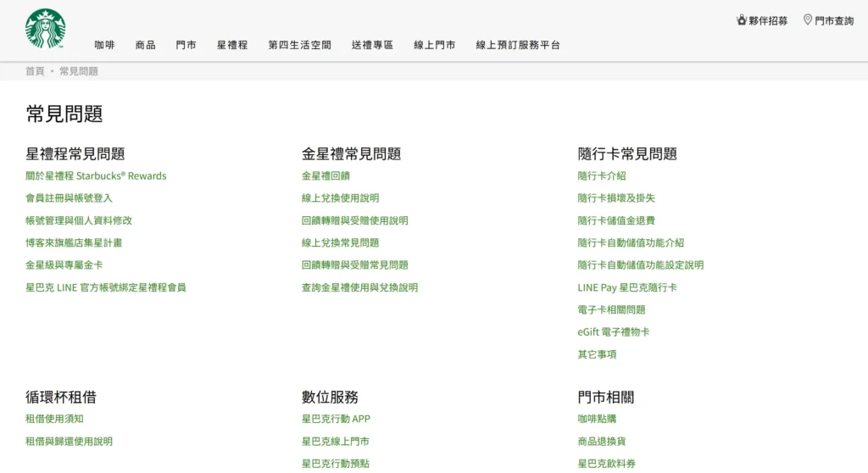
Task: Click the 夥伴招募 icon in header
Action: click(x=742, y=19)
